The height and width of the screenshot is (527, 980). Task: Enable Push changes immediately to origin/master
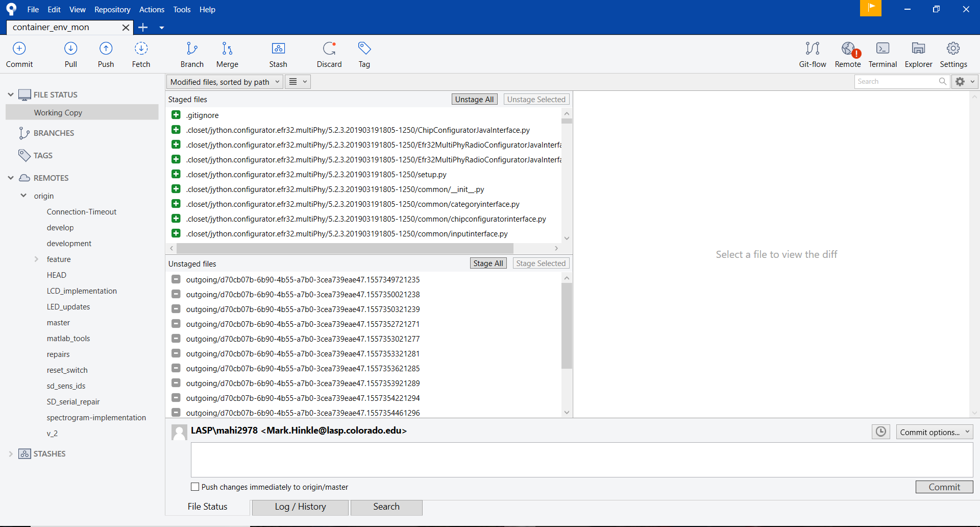(x=195, y=487)
